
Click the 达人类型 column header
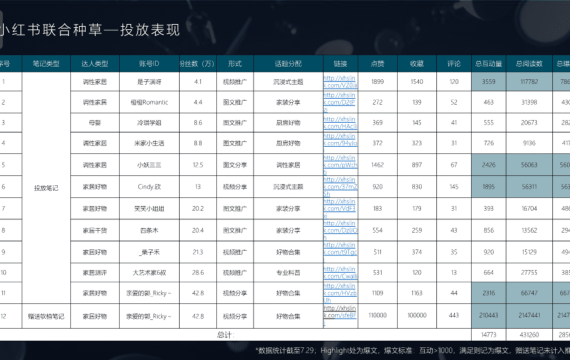pyautogui.click(x=95, y=64)
